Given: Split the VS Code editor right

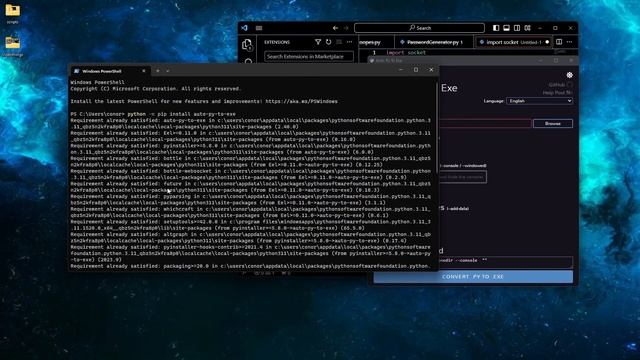Looking at the screenshot, I should pyautogui.click(x=559, y=42).
